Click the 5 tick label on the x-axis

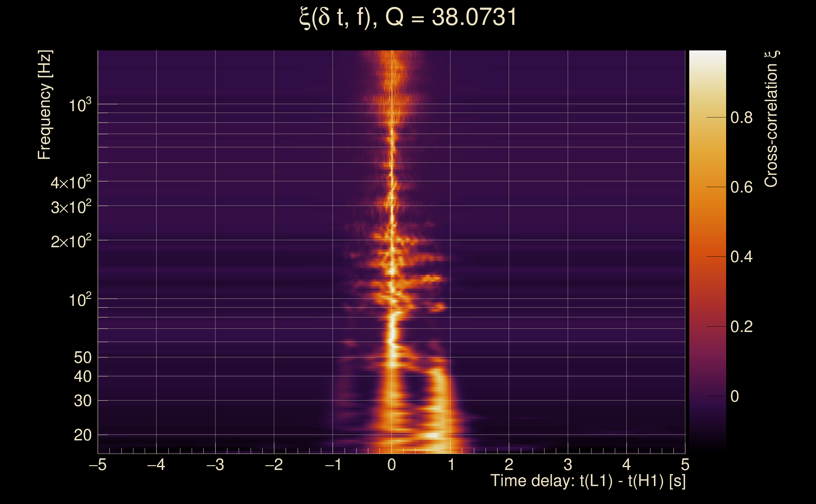click(685, 465)
